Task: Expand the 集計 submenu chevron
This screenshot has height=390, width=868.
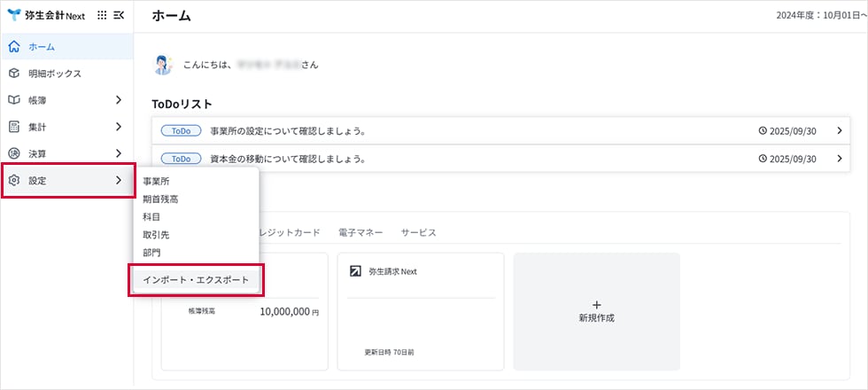Action: click(x=119, y=127)
